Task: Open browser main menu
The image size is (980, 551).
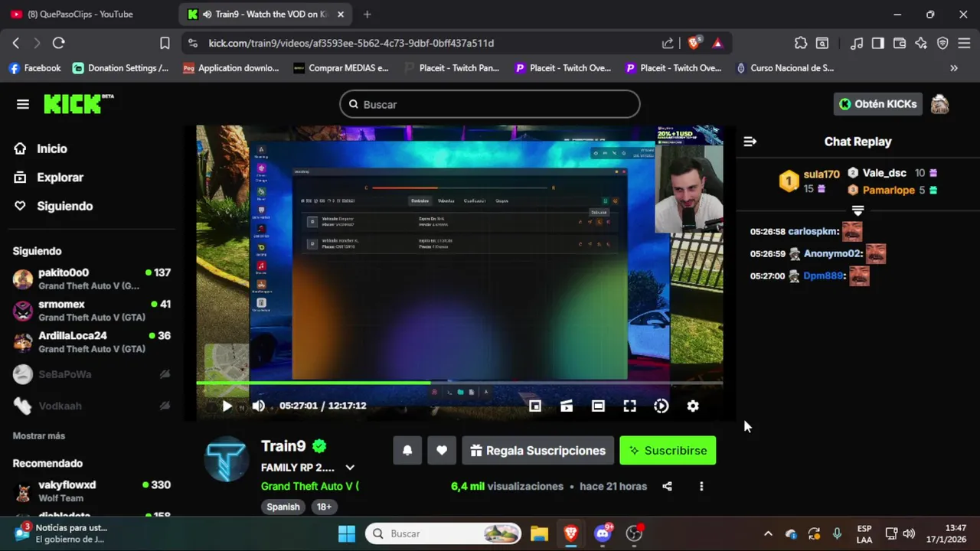Action: tap(964, 43)
